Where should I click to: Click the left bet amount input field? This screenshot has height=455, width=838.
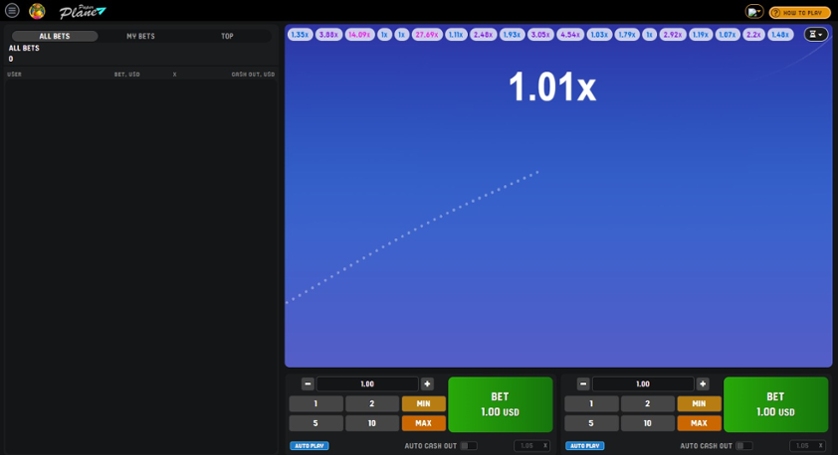367,384
